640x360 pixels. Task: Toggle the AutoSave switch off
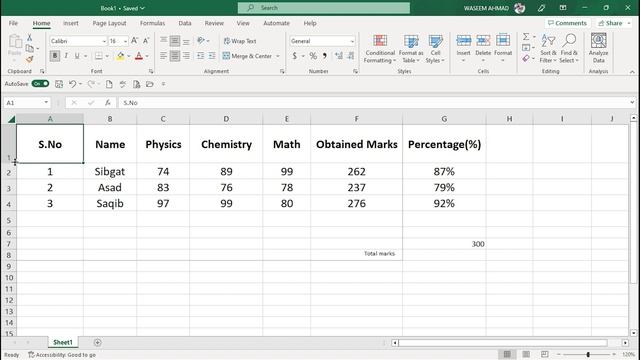(40, 84)
